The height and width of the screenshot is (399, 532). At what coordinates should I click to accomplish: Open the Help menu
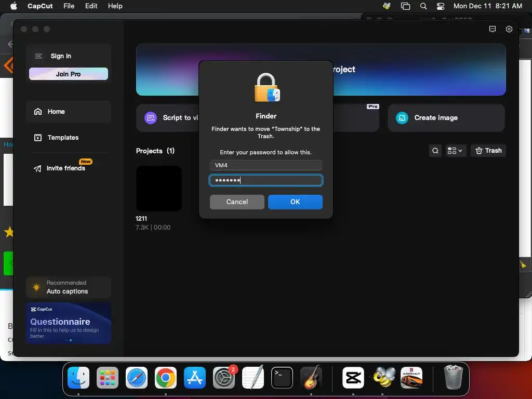115,6
